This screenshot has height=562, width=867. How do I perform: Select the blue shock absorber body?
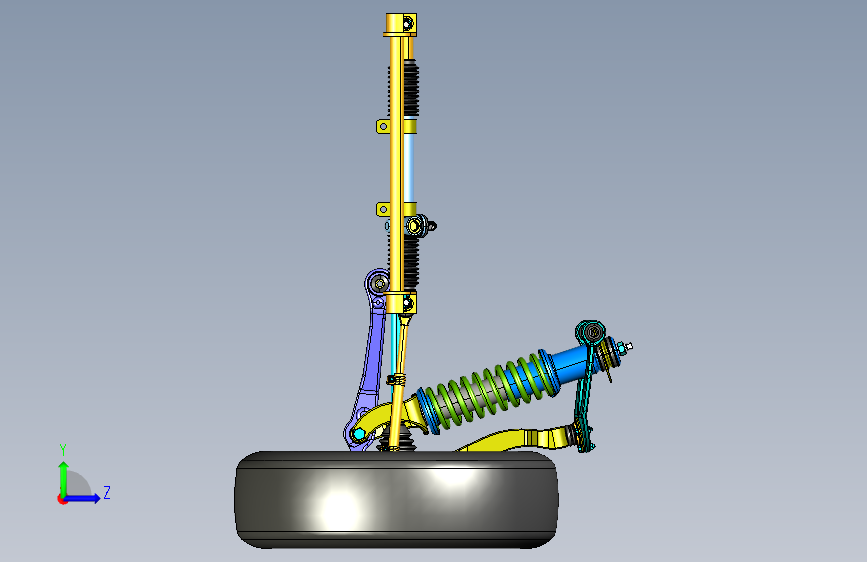pyautogui.click(x=570, y=362)
